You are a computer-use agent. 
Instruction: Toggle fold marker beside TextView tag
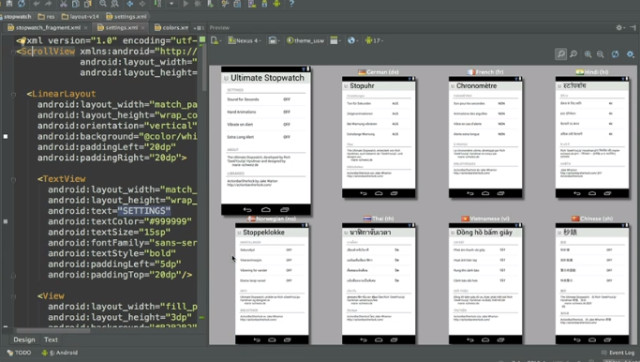pos(13,179)
